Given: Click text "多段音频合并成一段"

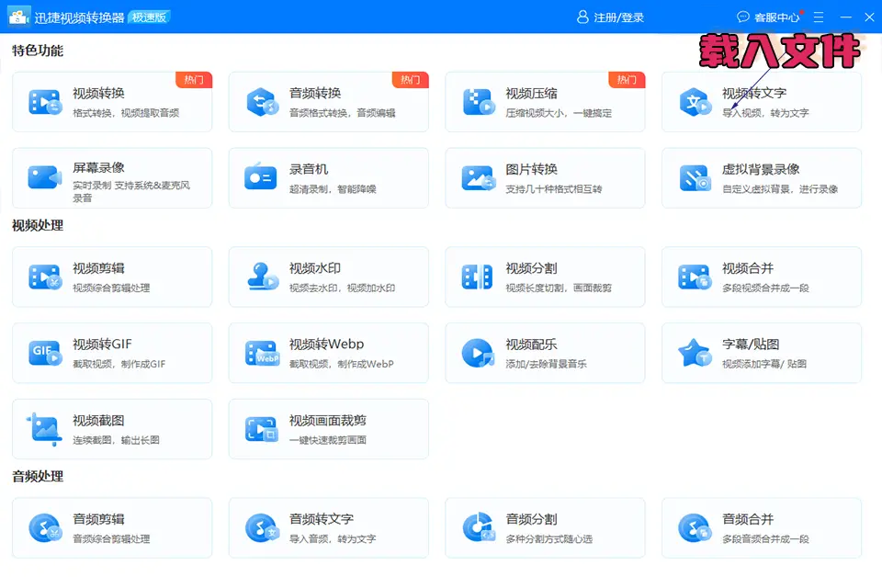Looking at the screenshot, I should pos(765,538).
